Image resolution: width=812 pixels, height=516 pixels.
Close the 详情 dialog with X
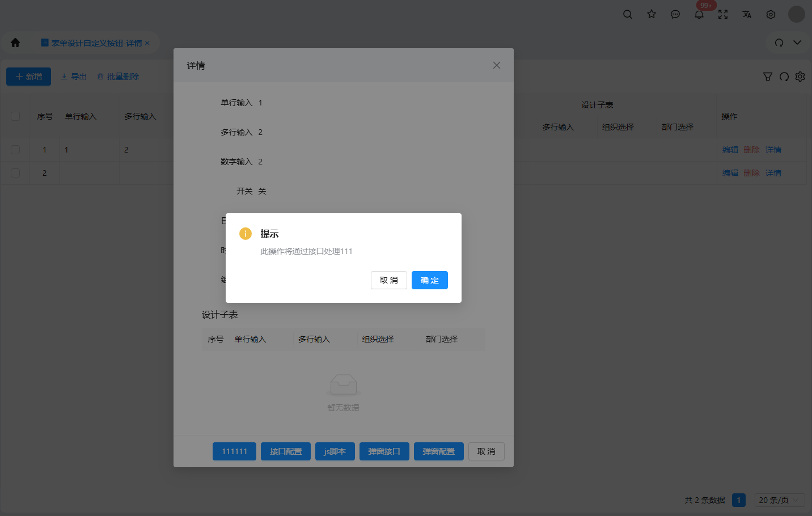(497, 65)
